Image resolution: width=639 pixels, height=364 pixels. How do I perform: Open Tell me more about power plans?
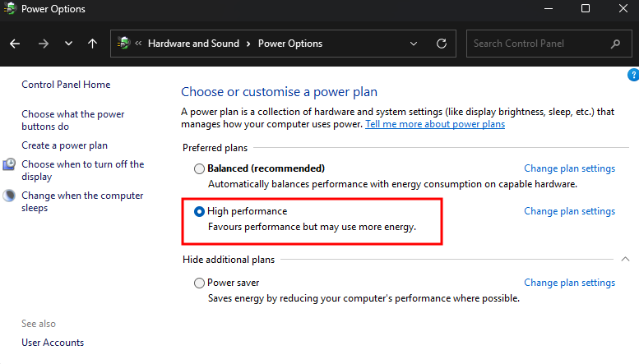435,124
